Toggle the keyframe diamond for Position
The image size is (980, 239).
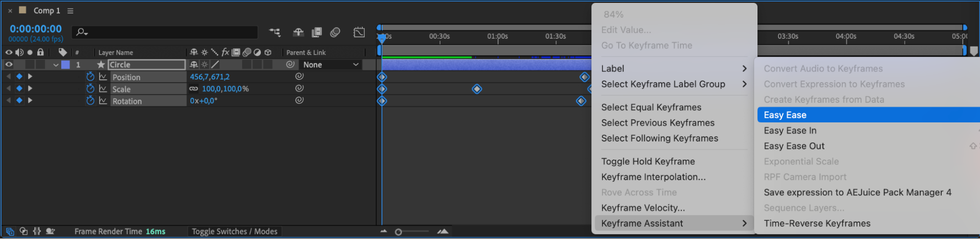(x=19, y=76)
